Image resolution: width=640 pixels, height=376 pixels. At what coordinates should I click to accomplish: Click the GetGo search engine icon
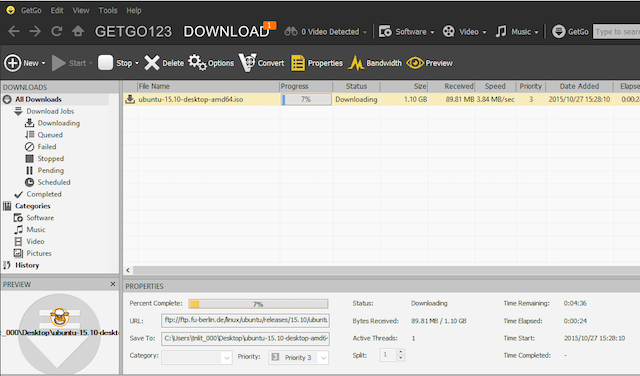pos(559,31)
